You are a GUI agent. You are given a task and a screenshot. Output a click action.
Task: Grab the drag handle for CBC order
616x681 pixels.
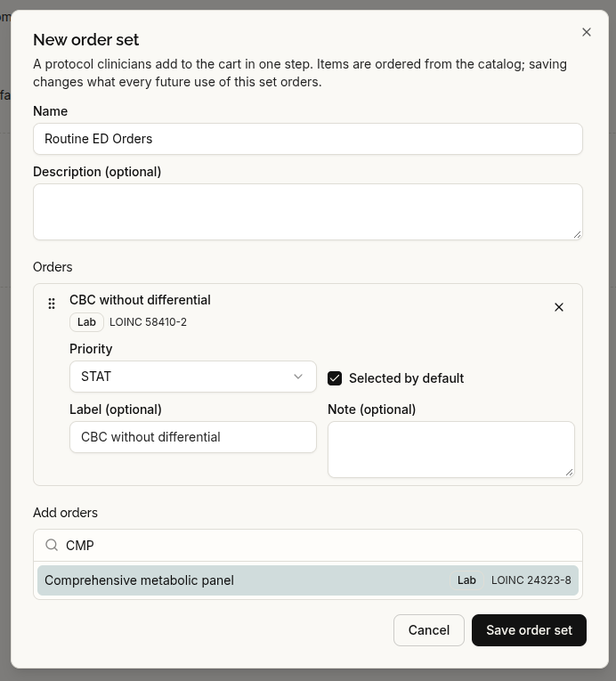click(52, 304)
